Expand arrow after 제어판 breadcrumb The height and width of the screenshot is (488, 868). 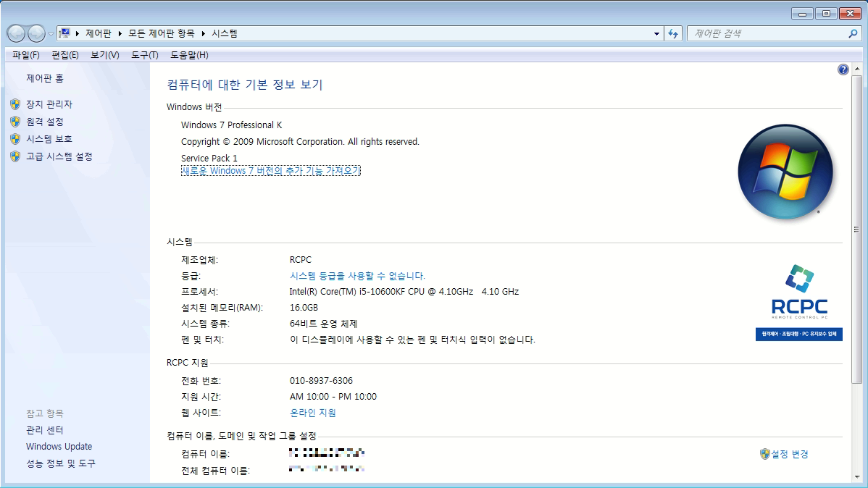[120, 34]
